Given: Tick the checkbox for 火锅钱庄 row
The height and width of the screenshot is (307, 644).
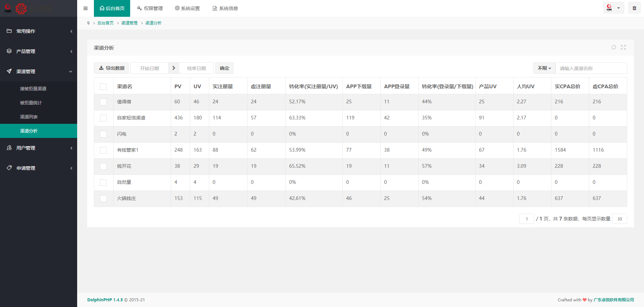Looking at the screenshot, I should click(x=103, y=199).
